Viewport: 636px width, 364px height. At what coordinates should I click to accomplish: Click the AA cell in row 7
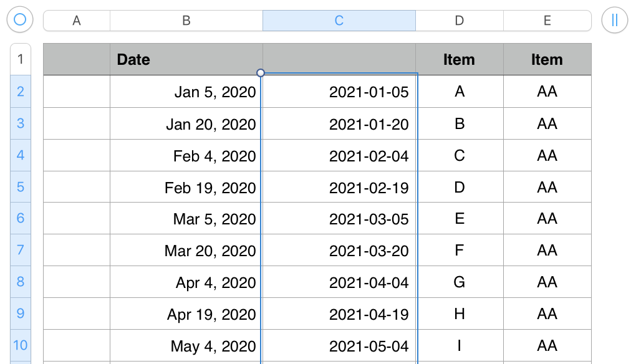click(x=547, y=251)
